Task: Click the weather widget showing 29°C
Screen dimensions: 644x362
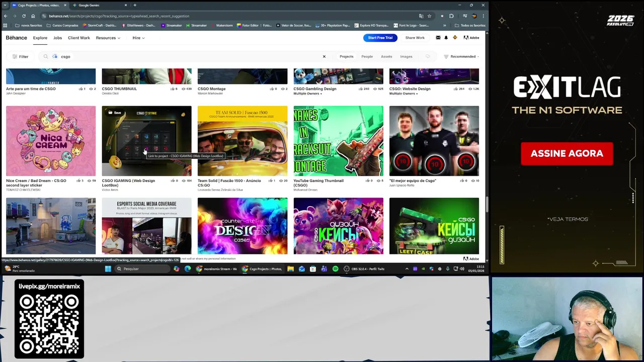Action: 19,269
